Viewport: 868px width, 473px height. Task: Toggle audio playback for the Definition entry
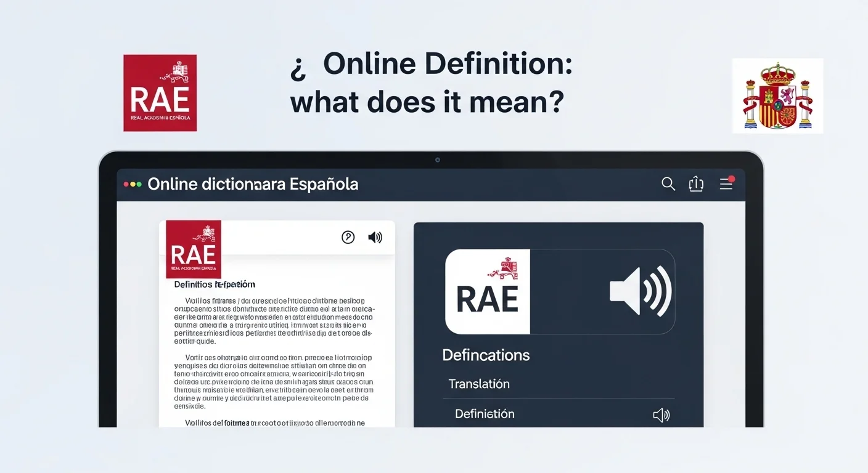click(661, 414)
